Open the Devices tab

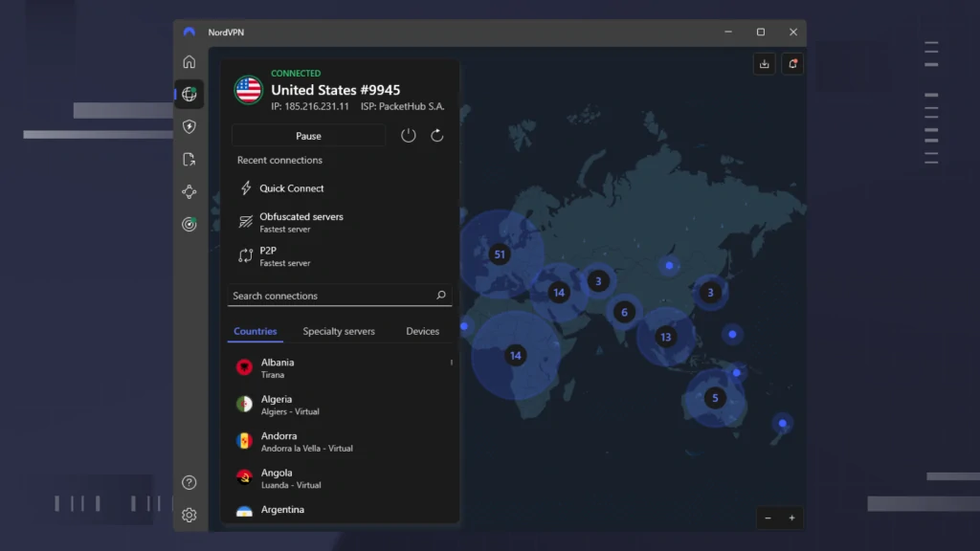(421, 330)
